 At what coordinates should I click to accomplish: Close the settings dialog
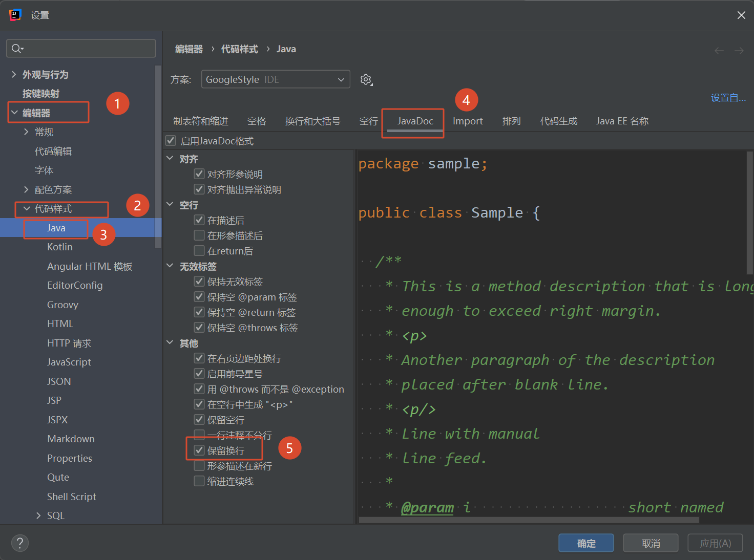tap(741, 15)
